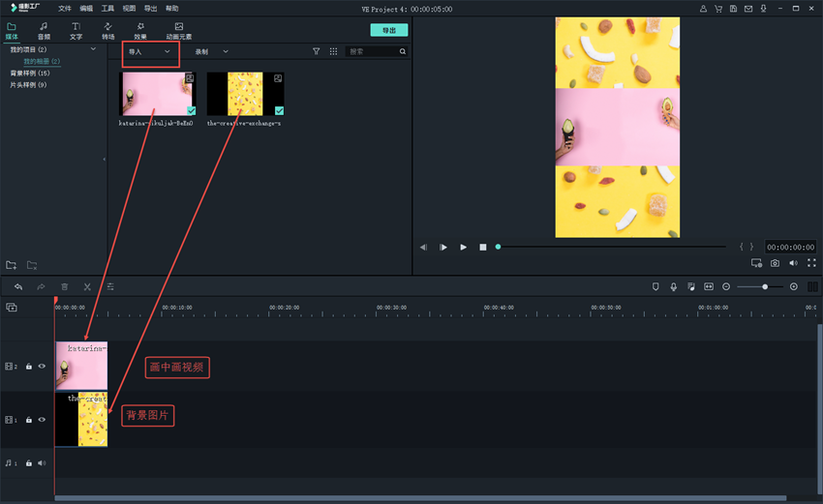Open the 录制 record dropdown
The height and width of the screenshot is (504, 823).
(x=211, y=51)
